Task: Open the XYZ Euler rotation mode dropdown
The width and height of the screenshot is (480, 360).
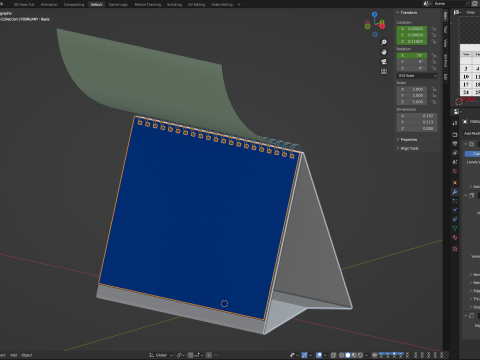Action: [x=417, y=76]
